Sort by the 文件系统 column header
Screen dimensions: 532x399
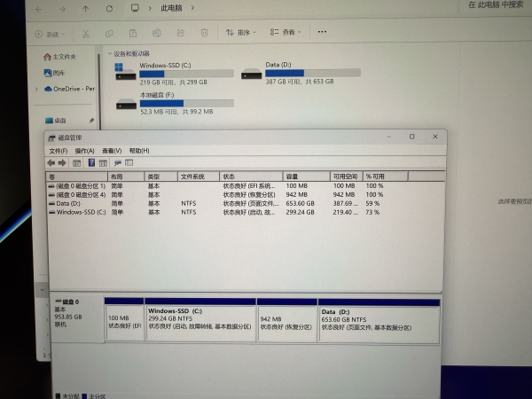(x=199, y=176)
